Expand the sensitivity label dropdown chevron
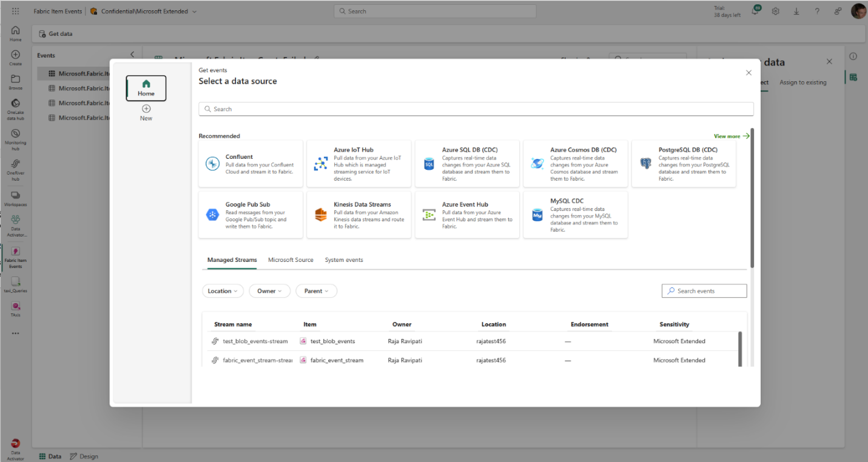Screen dimensions: 868x462 (195, 12)
